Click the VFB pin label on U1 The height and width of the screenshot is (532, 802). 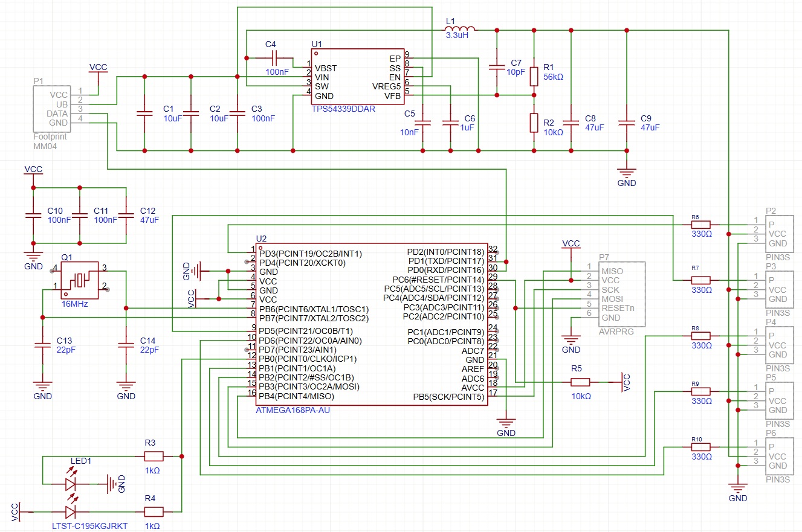coord(392,95)
